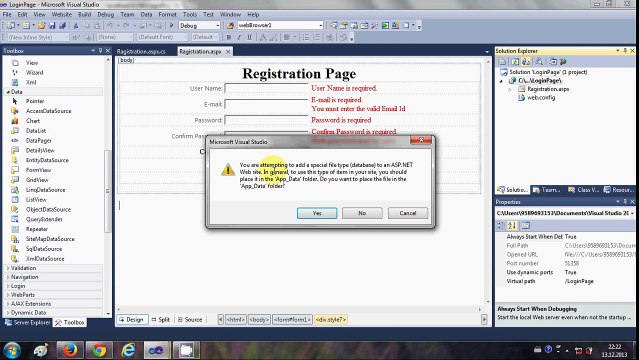Viewport: 639px width, 360px height.
Task: Open Google Chrome from the taskbar
Action: (x=99, y=350)
